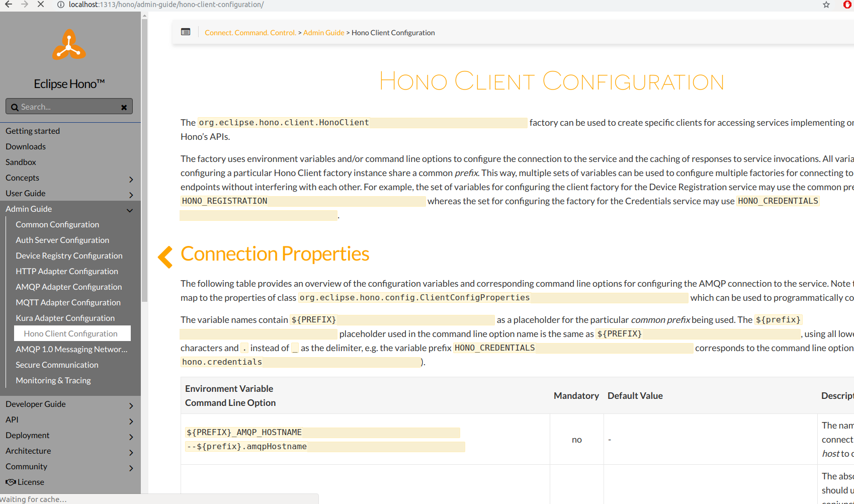The height and width of the screenshot is (504, 854).
Task: Click the orange back arrow beside Connection Properties
Action: [164, 257]
